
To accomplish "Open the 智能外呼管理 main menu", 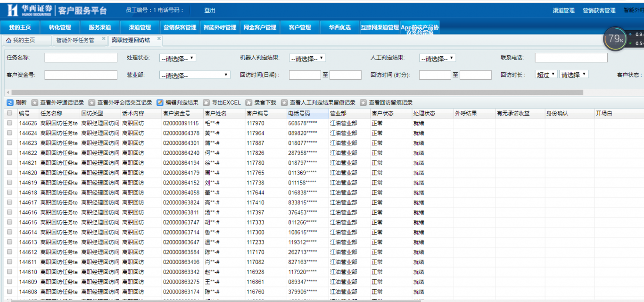I will [220, 27].
